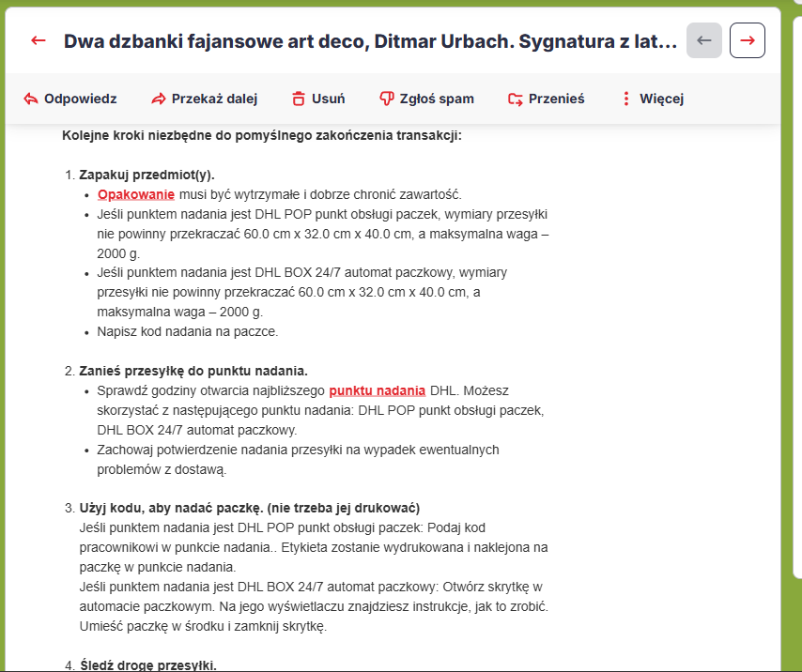Image resolution: width=802 pixels, height=672 pixels.
Task: Click the heading Zapakuj przedmiot(y)
Action: [147, 175]
